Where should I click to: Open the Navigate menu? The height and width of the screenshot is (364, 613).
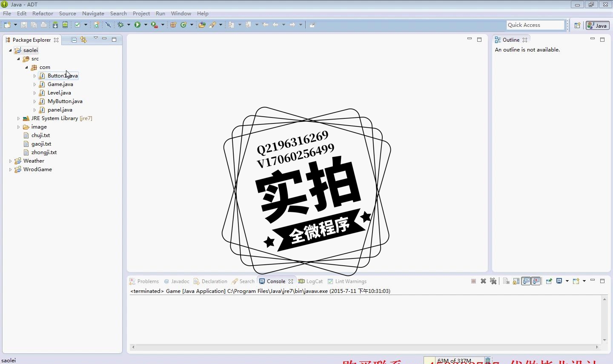click(x=93, y=14)
